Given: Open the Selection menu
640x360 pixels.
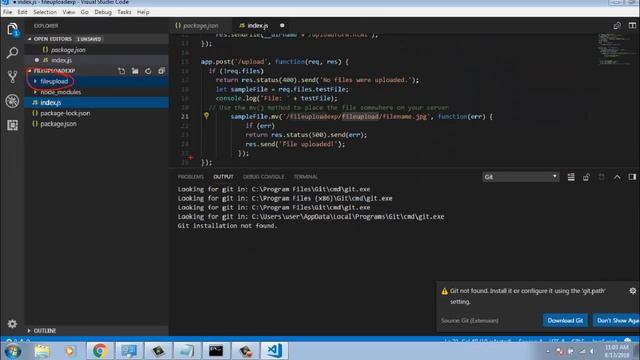Looking at the screenshot, I should tap(45, 12).
